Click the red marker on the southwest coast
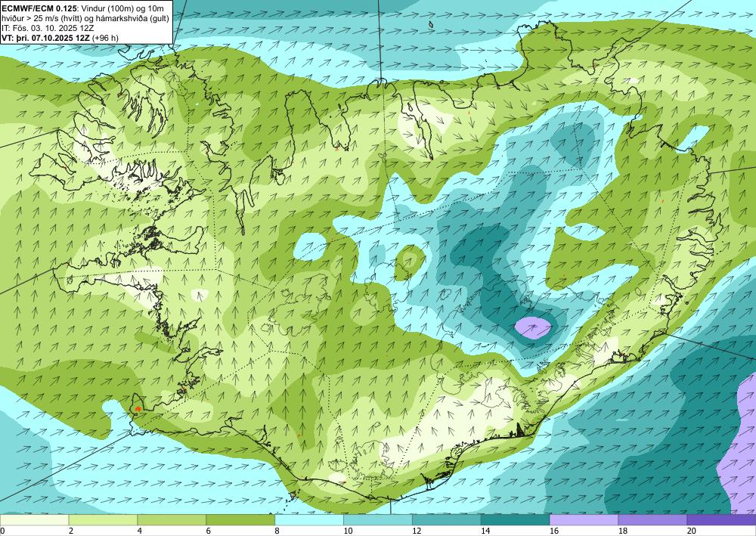Image resolution: width=756 pixels, height=536 pixels. [x=138, y=408]
